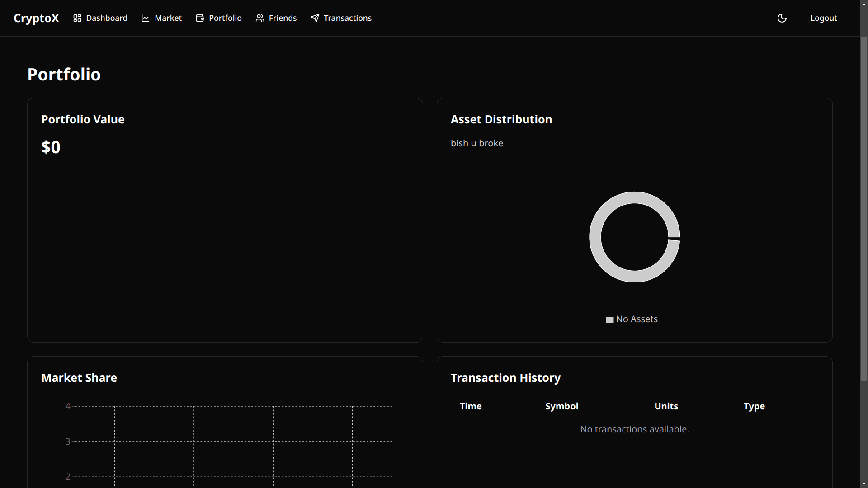This screenshot has height=488, width=868.
Task: Click the Symbol column header
Action: click(x=561, y=406)
